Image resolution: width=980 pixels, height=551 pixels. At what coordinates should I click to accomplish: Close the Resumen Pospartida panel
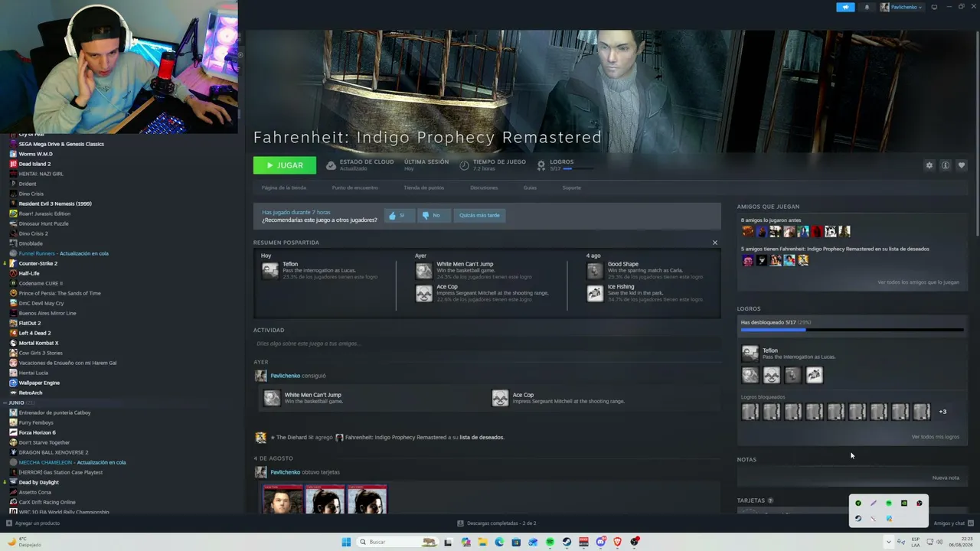tap(715, 243)
